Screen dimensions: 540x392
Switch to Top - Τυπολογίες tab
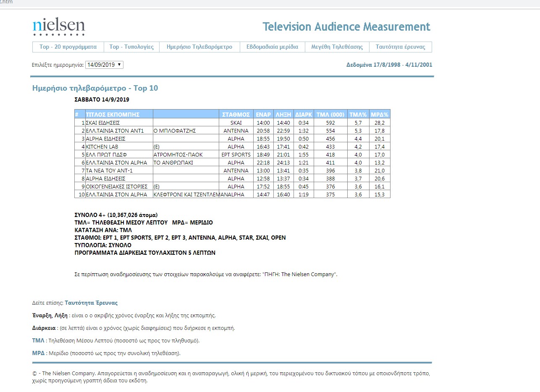(131, 47)
